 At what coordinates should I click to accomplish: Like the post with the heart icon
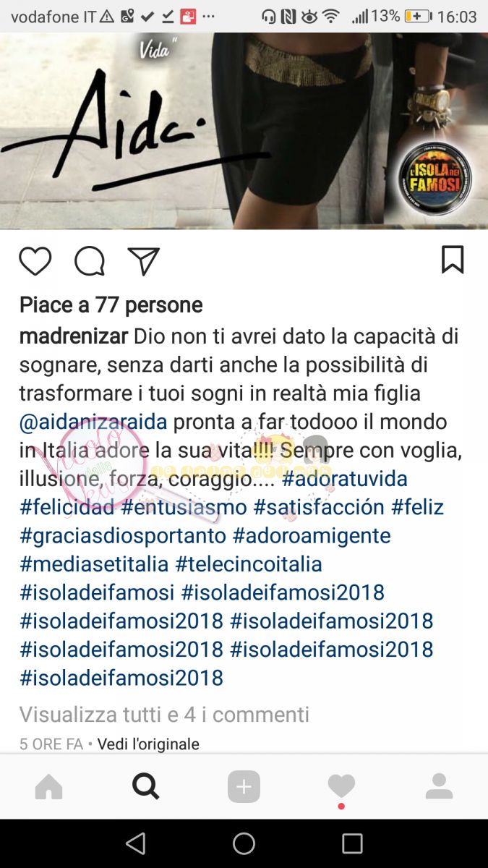(x=35, y=261)
